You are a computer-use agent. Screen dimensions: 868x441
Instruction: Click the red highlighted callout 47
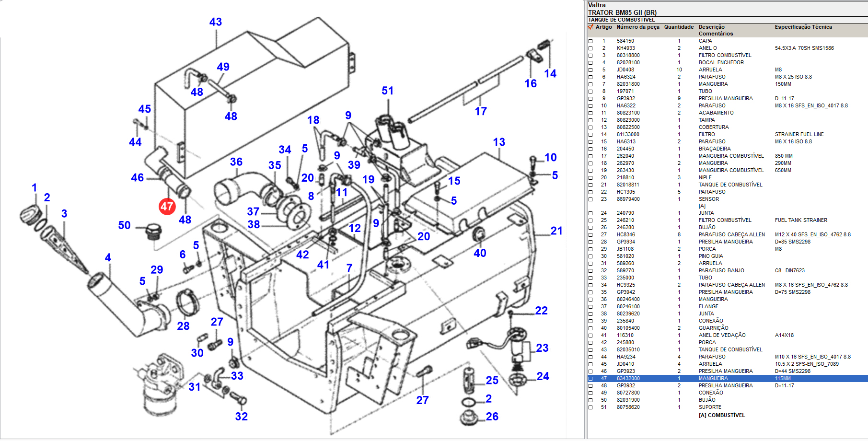pyautogui.click(x=167, y=207)
